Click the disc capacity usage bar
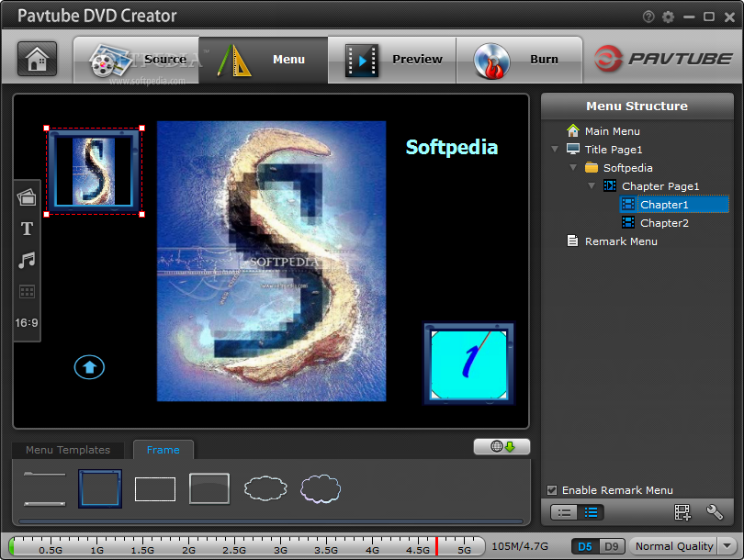 point(247,546)
